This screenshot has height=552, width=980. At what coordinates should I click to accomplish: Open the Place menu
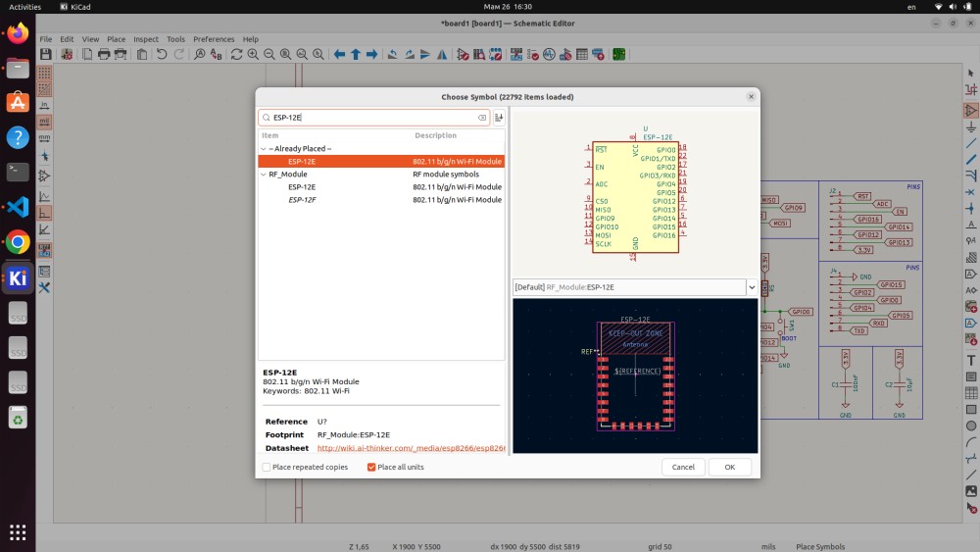tap(117, 39)
